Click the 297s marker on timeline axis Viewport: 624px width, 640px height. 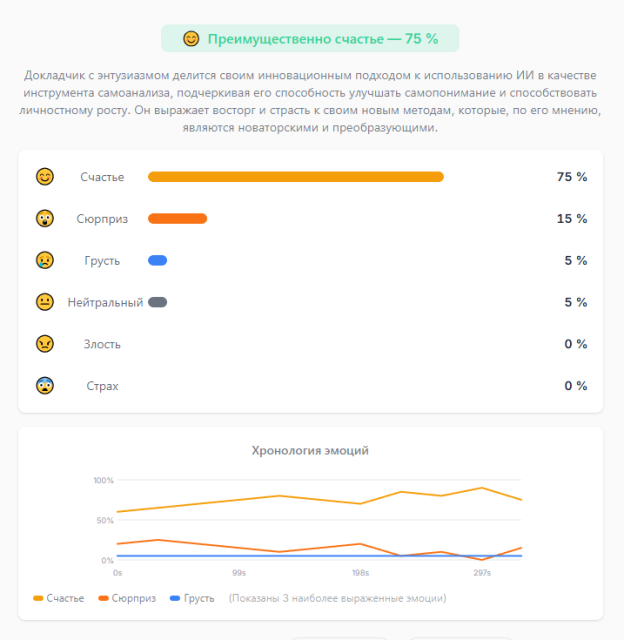(482, 573)
